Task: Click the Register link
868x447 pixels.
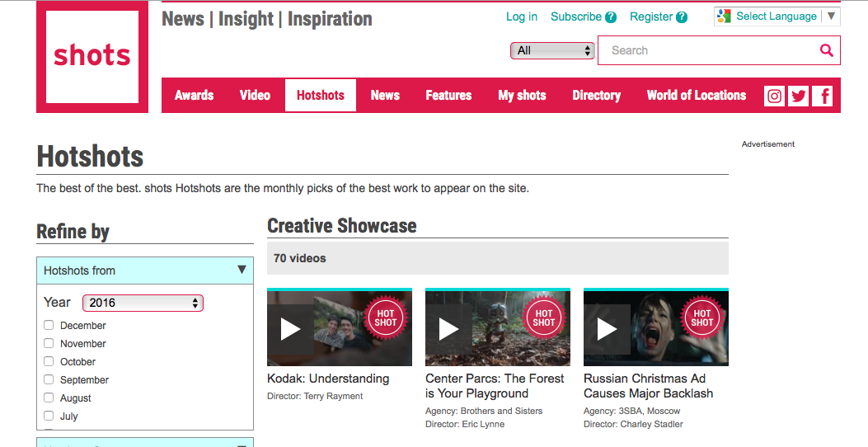Action: coord(651,16)
